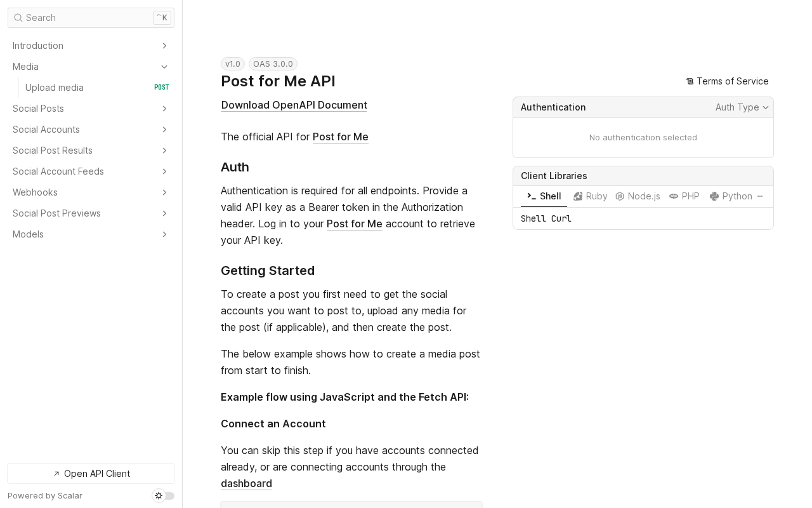Expand the Webhooks sidebar section
The height and width of the screenshot is (508, 812).
tap(164, 192)
